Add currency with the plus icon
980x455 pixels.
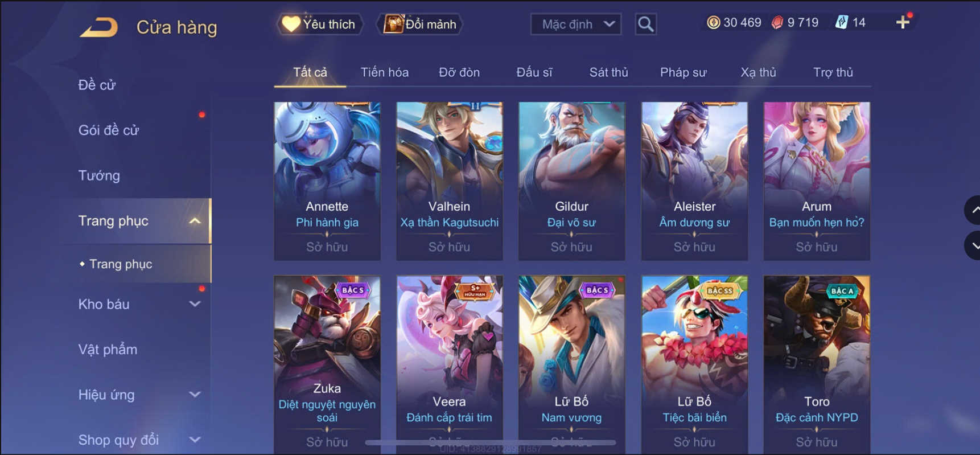click(903, 22)
